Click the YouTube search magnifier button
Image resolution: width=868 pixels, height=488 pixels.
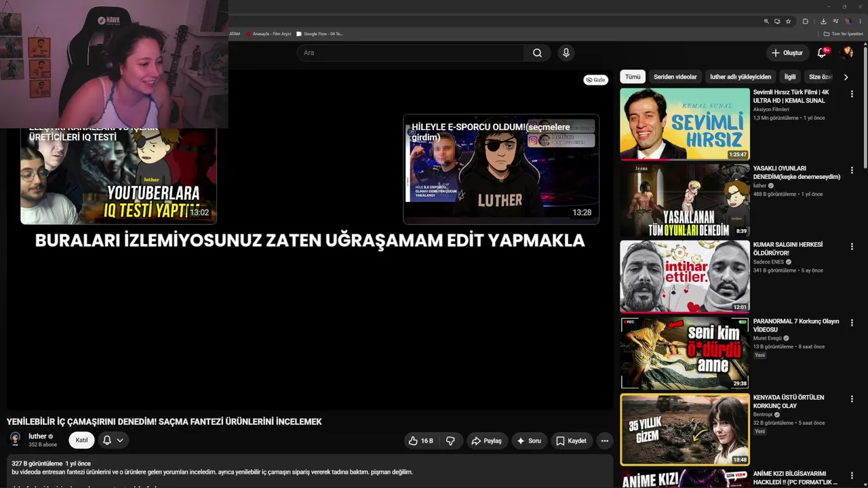tap(537, 53)
